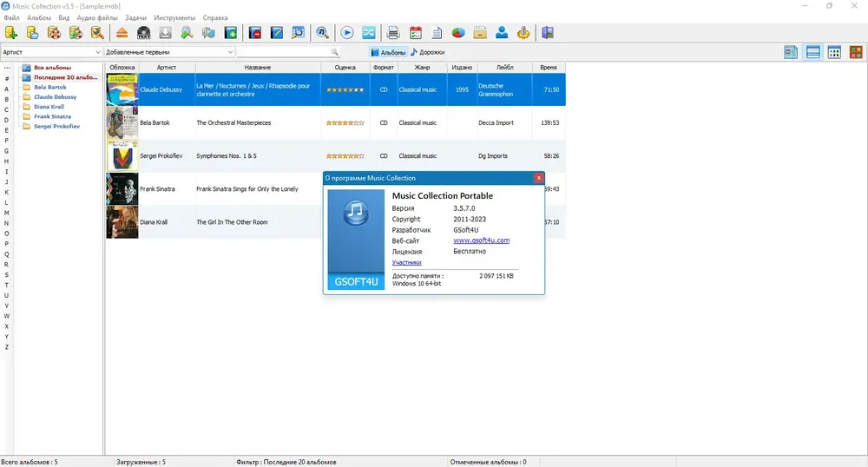Close the О программе Music Collection dialog

click(x=538, y=178)
